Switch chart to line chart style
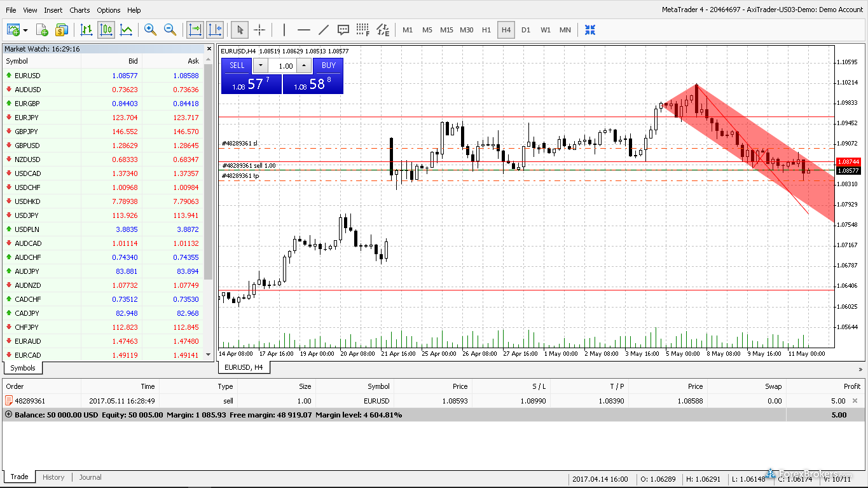Screen dimensions: 868x488 [126, 30]
